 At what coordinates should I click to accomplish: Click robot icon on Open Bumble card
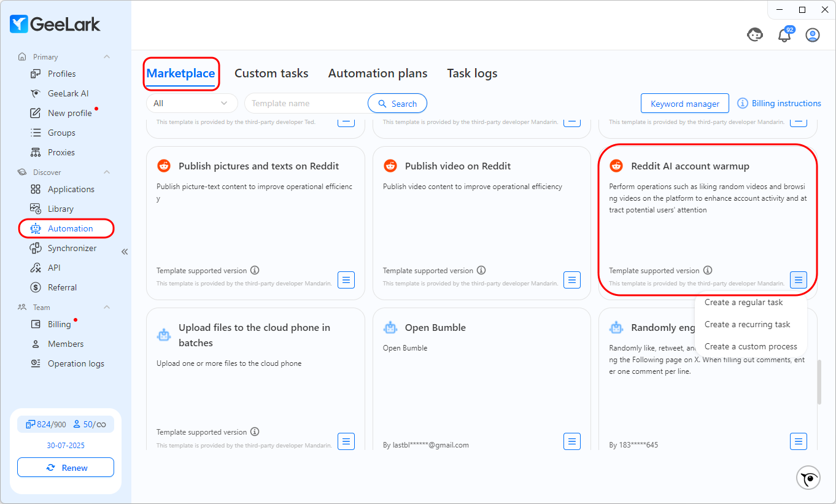click(x=390, y=327)
